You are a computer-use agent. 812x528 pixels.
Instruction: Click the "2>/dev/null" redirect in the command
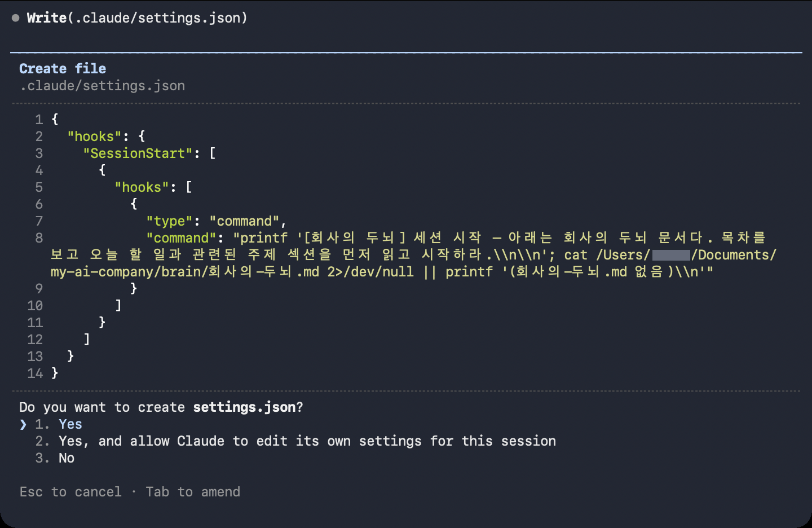point(370,272)
